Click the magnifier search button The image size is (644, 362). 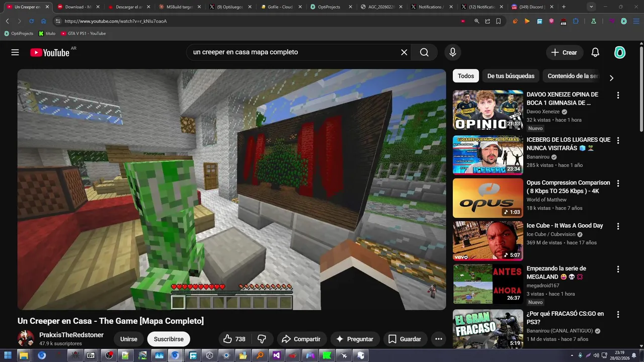[424, 52]
